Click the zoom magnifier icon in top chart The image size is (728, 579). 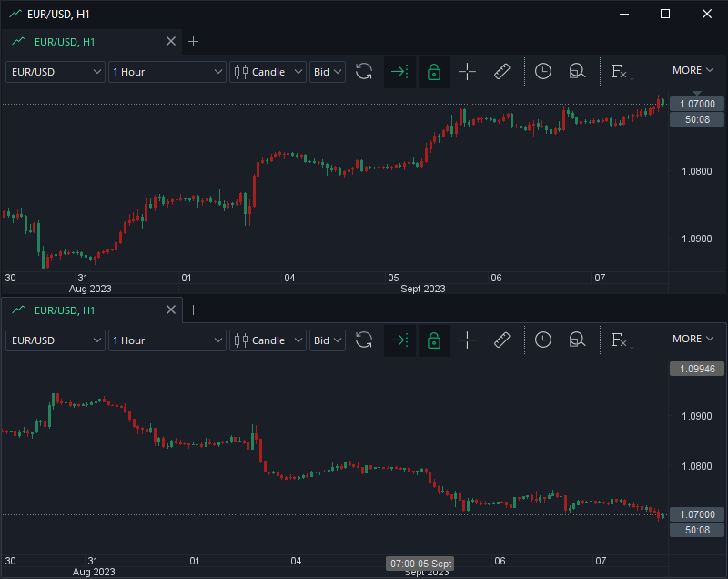[x=577, y=72]
